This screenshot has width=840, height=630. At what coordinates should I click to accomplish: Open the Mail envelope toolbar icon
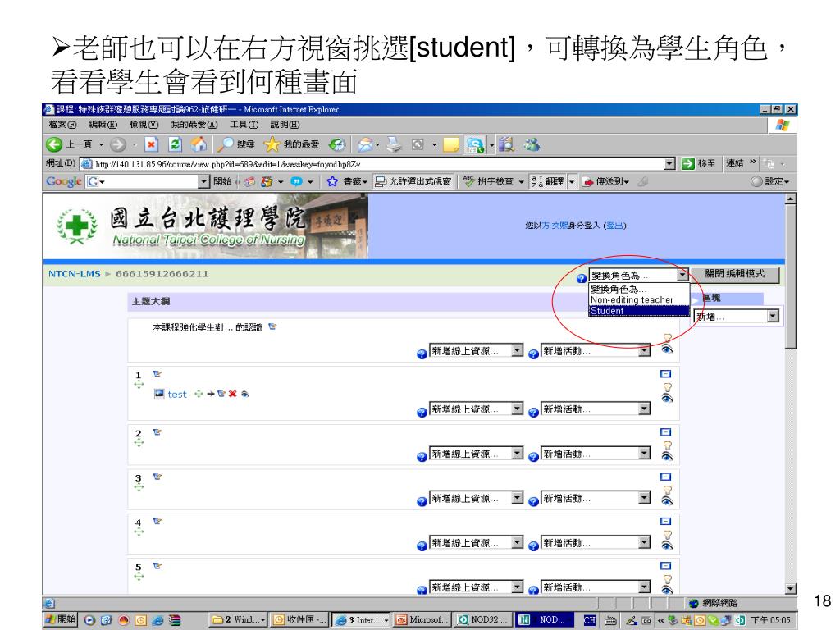tap(365, 144)
